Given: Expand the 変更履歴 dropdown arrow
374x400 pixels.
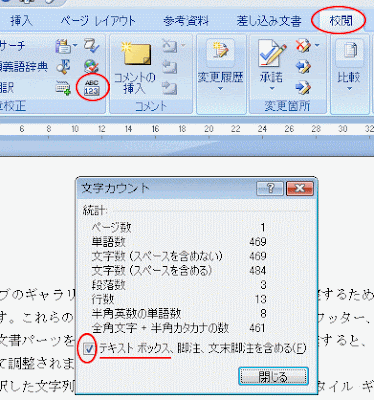Looking at the screenshot, I should coord(220,89).
